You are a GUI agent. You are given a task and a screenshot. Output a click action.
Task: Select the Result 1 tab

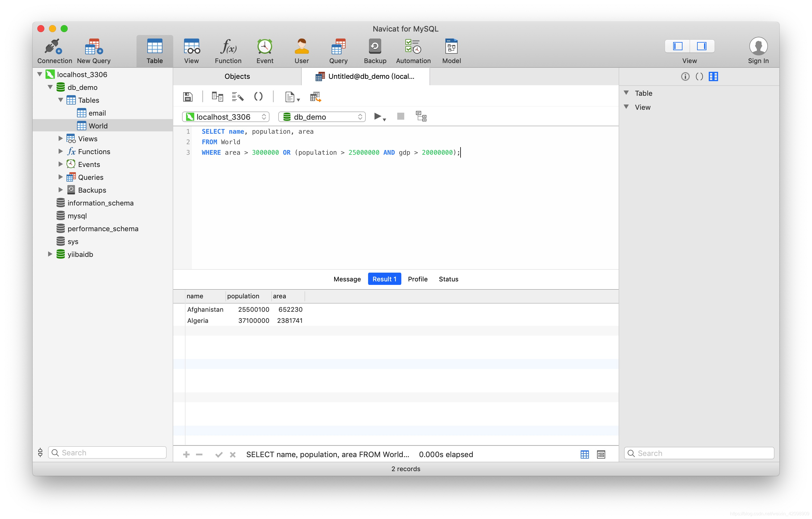pos(384,279)
